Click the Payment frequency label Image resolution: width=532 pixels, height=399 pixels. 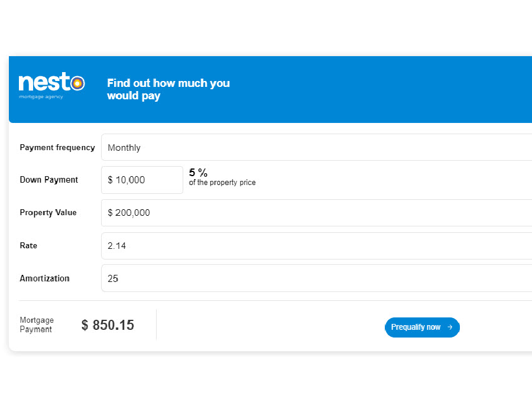(x=57, y=148)
